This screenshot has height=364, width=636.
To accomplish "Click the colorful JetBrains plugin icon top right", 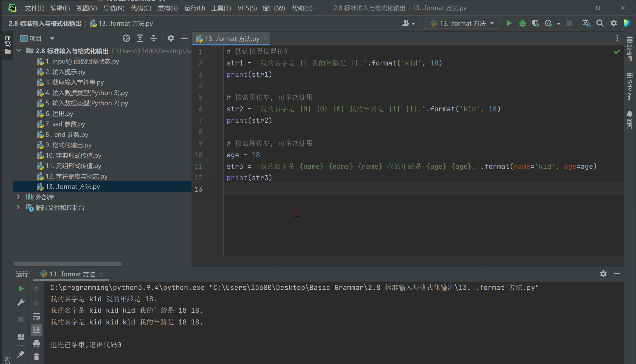I will coord(627,23).
